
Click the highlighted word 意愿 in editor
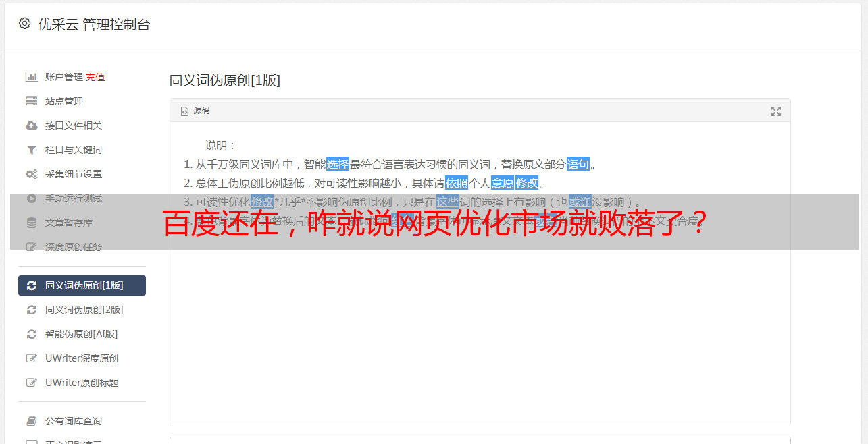502,183
